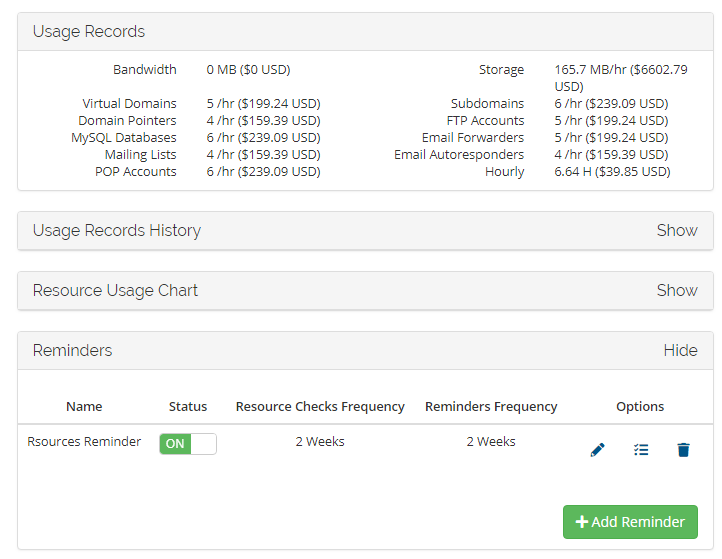Delete Rsources Reminder using trash icon
This screenshot has width=722, height=559.
pos(683,449)
